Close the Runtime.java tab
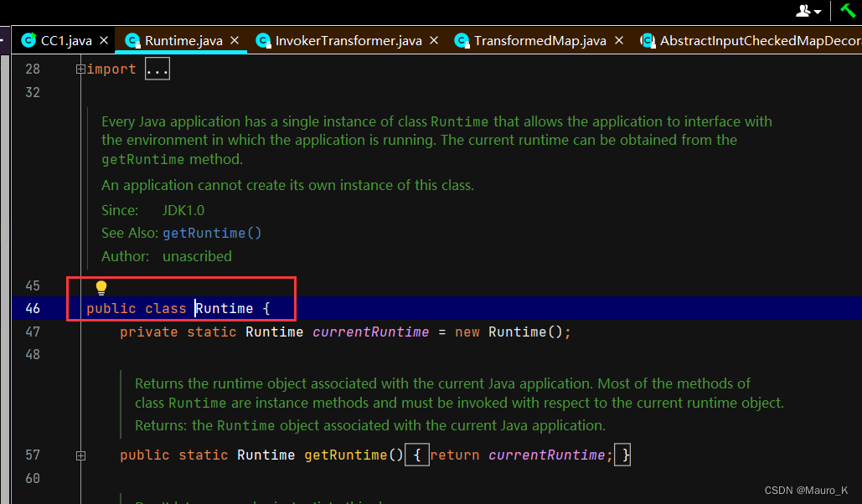Viewport: 862px width, 504px height. pos(235,41)
